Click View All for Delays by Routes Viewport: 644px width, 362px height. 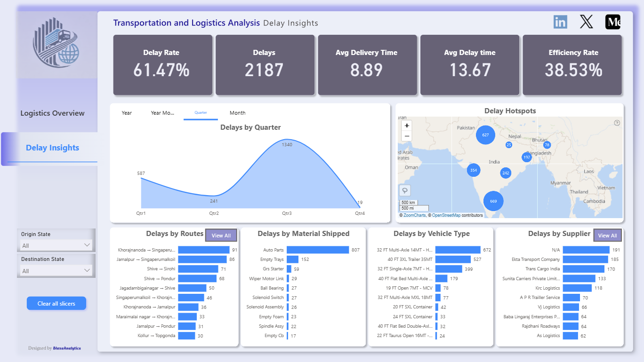pos(221,236)
